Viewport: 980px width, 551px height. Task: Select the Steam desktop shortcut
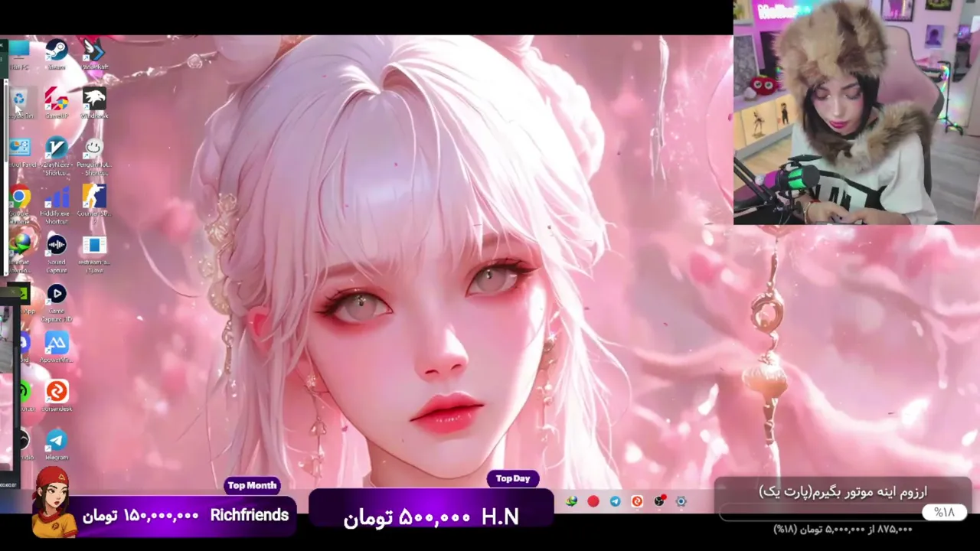pyautogui.click(x=56, y=55)
